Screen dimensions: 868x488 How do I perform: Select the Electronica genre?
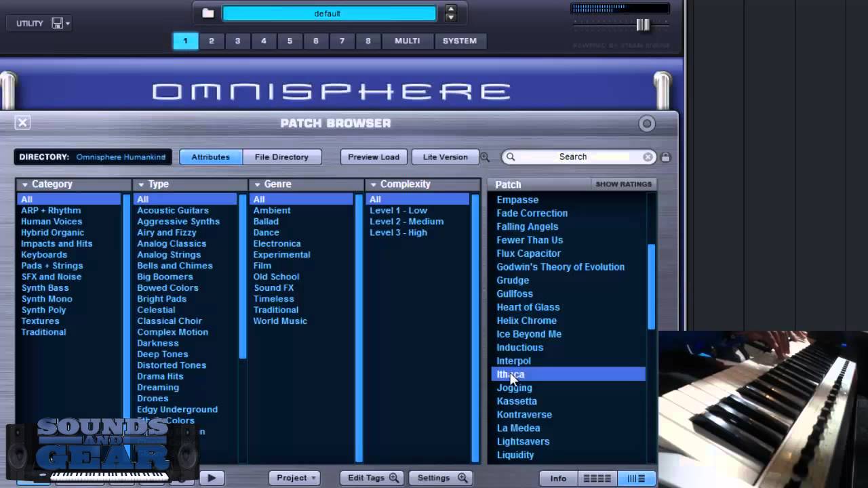(277, 243)
